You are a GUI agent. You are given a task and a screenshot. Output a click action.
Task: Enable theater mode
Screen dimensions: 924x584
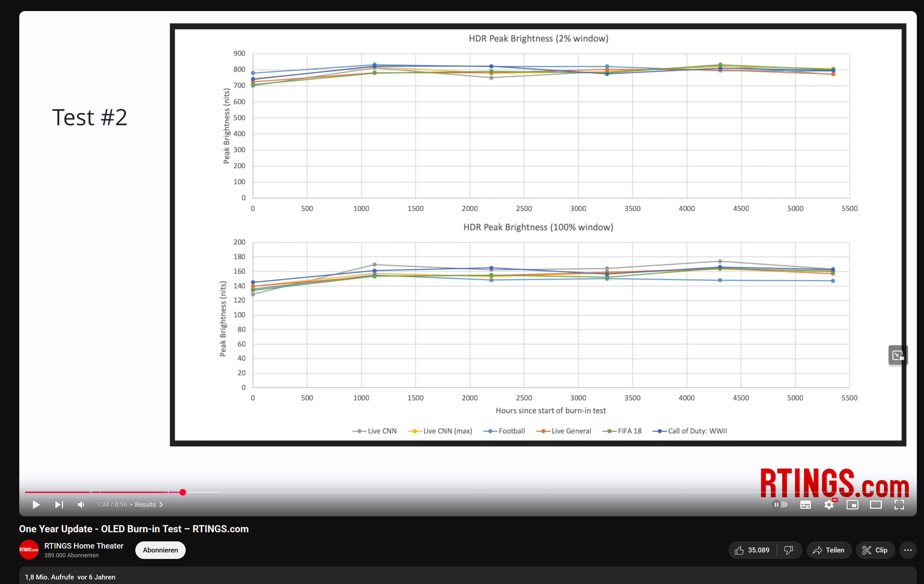(876, 505)
